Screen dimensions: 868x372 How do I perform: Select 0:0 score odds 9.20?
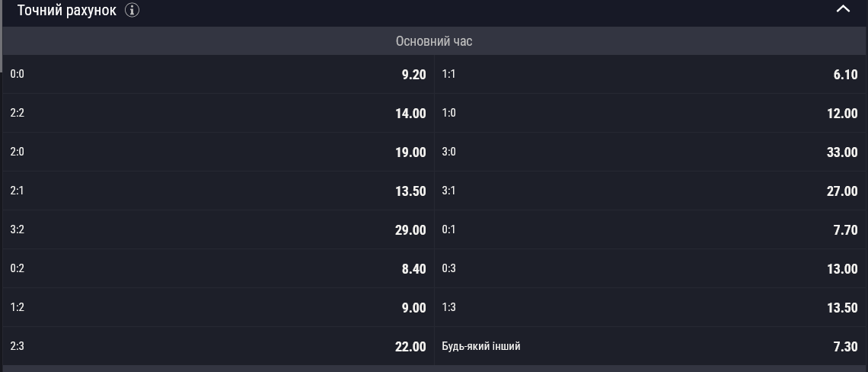pyautogui.click(x=218, y=74)
